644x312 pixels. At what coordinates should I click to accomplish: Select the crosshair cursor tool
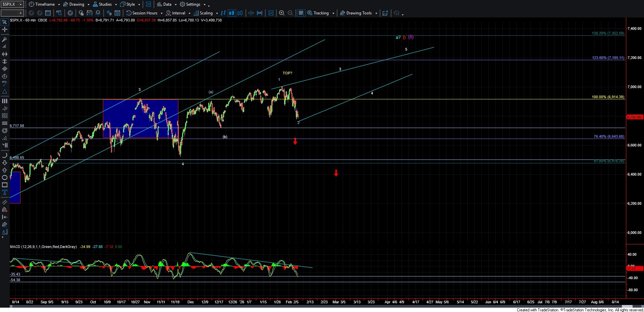point(5,29)
